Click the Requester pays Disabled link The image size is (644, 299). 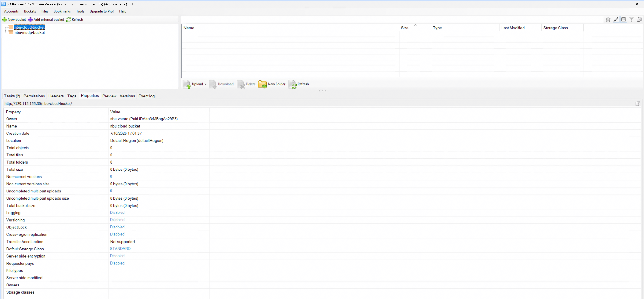(117, 263)
